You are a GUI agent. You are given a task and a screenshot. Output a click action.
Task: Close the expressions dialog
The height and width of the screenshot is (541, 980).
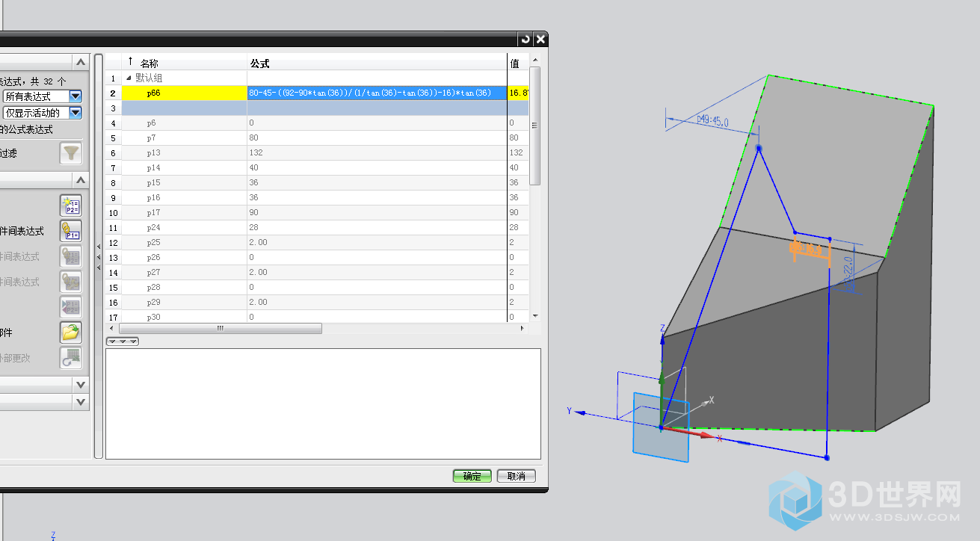pos(540,40)
